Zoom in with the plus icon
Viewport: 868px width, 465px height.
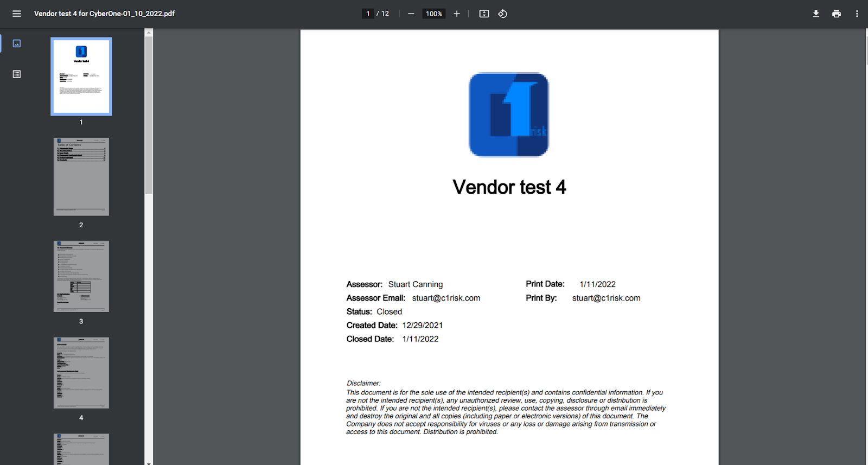pyautogui.click(x=457, y=14)
